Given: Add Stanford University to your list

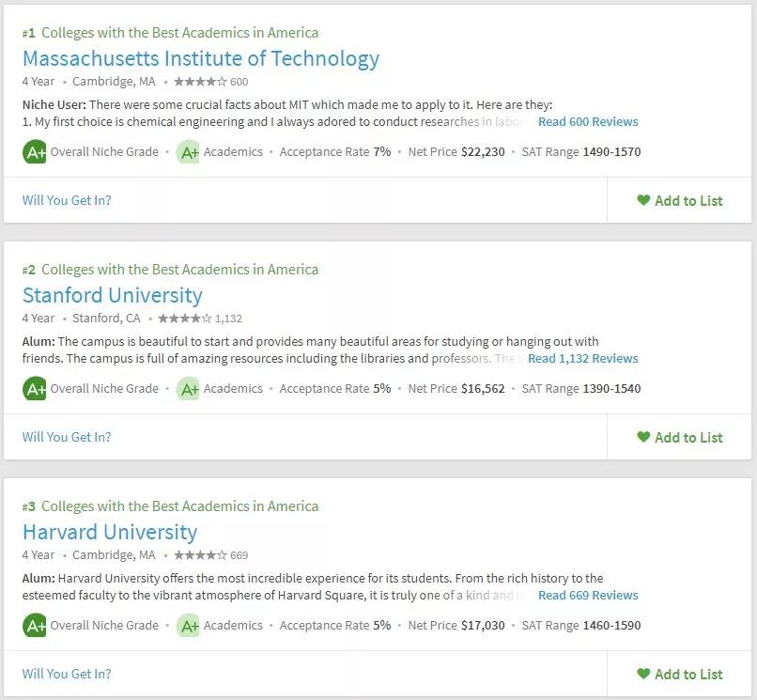Looking at the screenshot, I should 680,437.
